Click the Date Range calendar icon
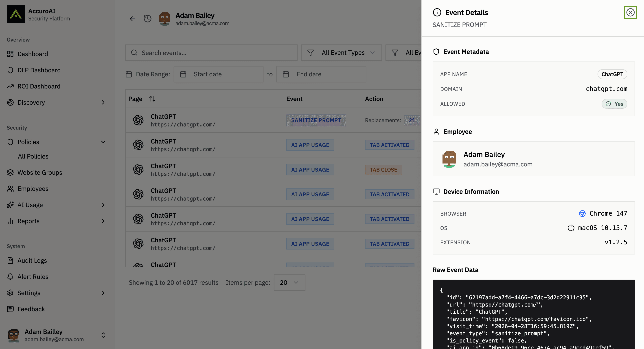This screenshot has height=349, width=644. click(129, 74)
